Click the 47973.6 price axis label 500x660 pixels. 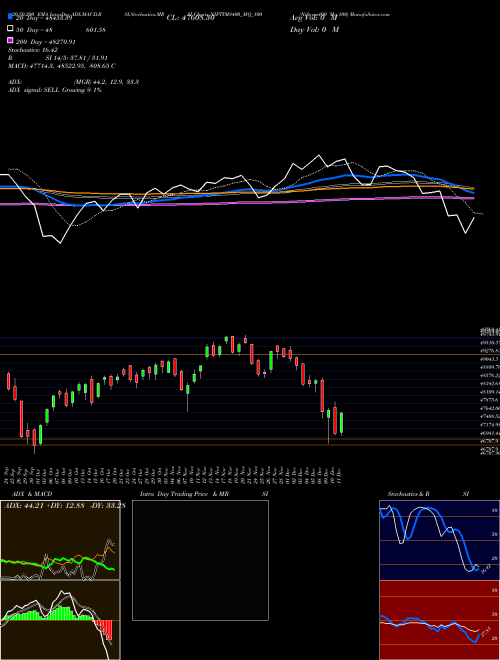[490, 400]
